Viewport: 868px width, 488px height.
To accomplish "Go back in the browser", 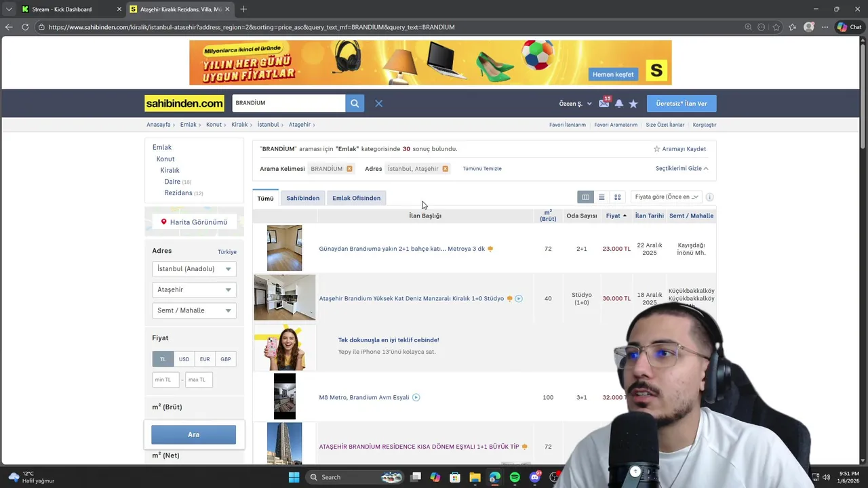I will coord(9,27).
